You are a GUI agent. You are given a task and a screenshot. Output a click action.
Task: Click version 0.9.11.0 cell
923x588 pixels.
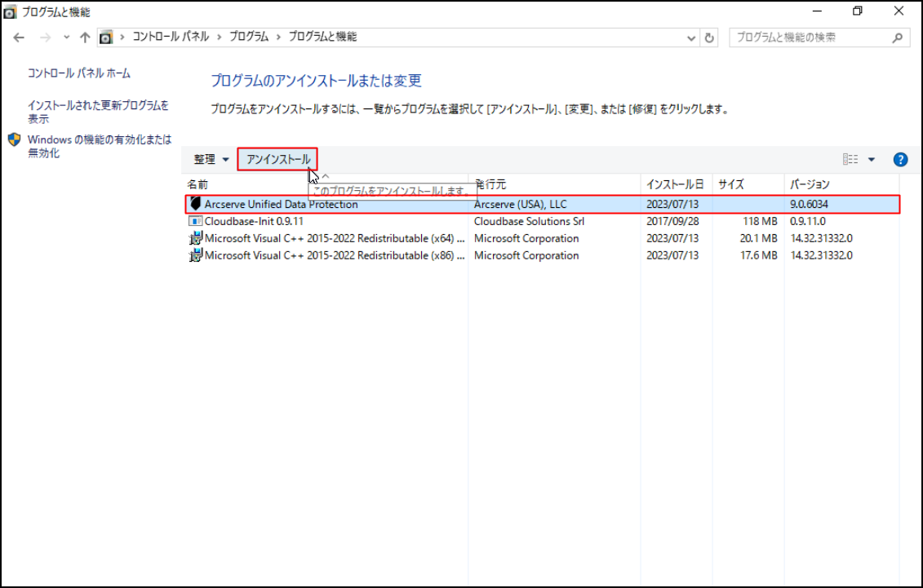tap(808, 222)
